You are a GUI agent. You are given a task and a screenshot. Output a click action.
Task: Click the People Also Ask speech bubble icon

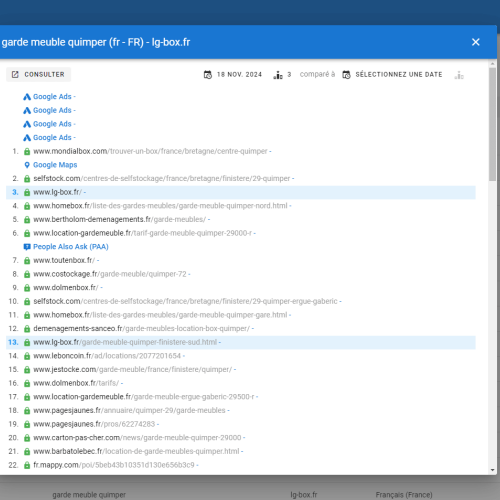(x=27, y=247)
